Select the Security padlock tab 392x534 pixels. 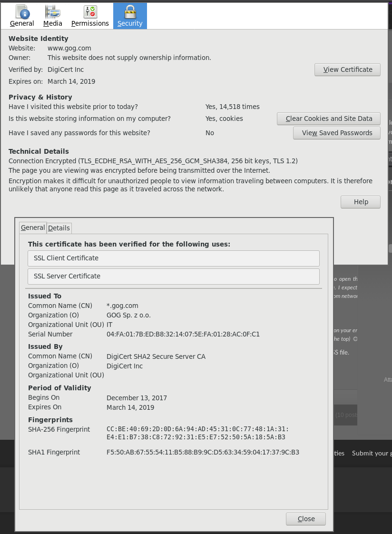click(130, 16)
